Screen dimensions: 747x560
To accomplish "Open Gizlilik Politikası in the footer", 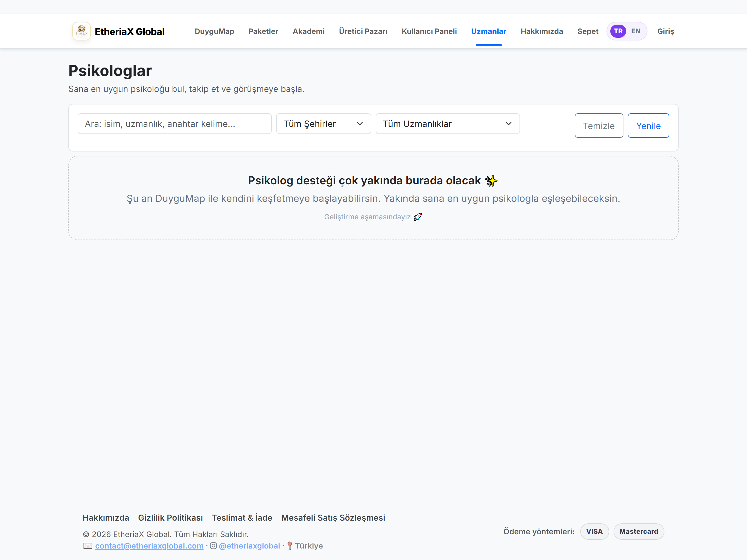I will tap(171, 518).
